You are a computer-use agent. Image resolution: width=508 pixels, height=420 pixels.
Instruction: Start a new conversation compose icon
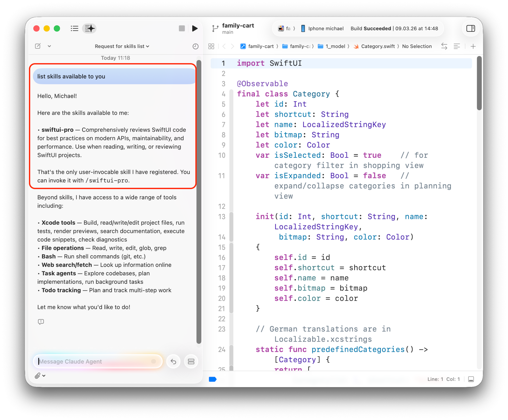click(38, 46)
